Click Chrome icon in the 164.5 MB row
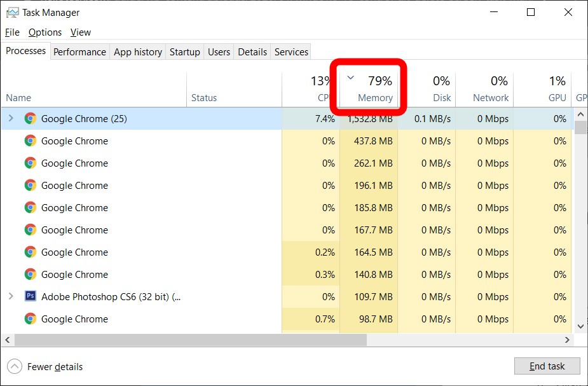This screenshot has height=386, width=588. click(x=30, y=252)
